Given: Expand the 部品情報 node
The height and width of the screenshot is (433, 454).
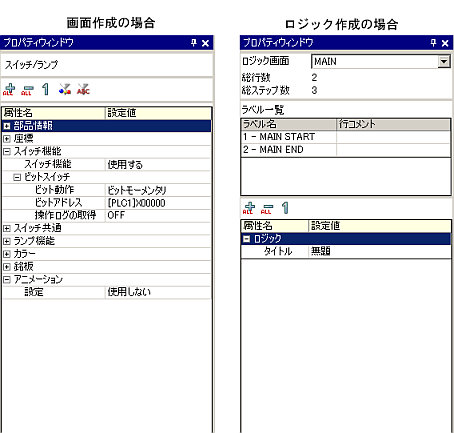Looking at the screenshot, I should point(7,126).
